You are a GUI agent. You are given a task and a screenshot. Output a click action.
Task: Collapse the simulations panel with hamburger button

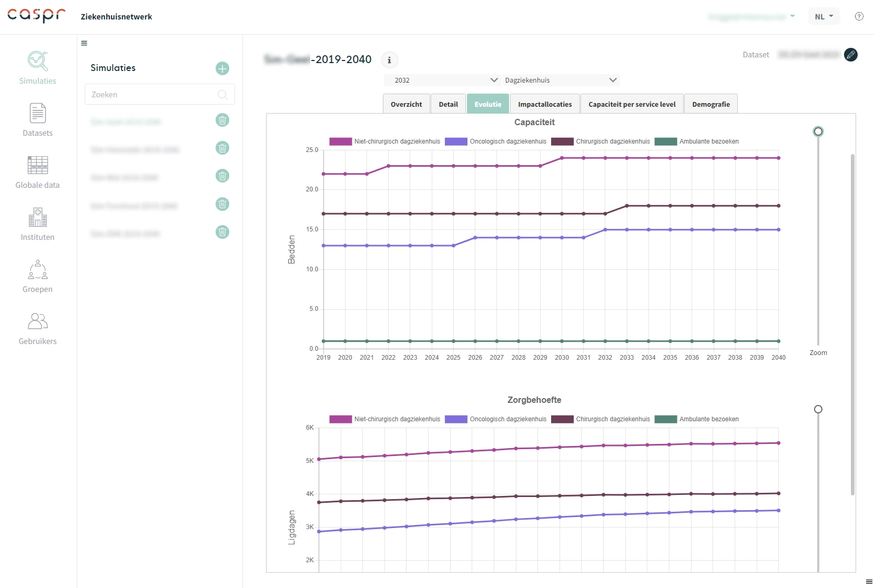click(84, 43)
